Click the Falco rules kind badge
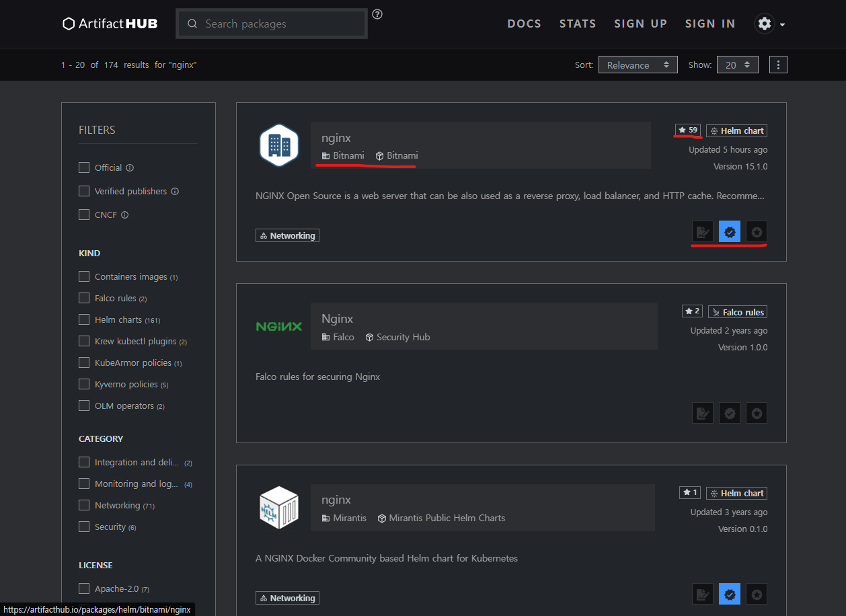This screenshot has height=616, width=846. point(738,312)
